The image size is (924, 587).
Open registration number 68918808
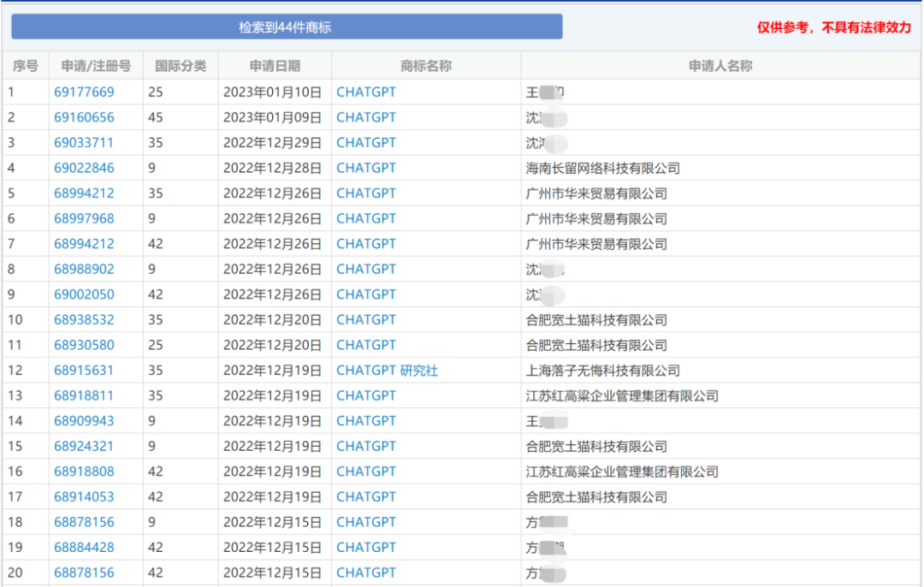84,472
